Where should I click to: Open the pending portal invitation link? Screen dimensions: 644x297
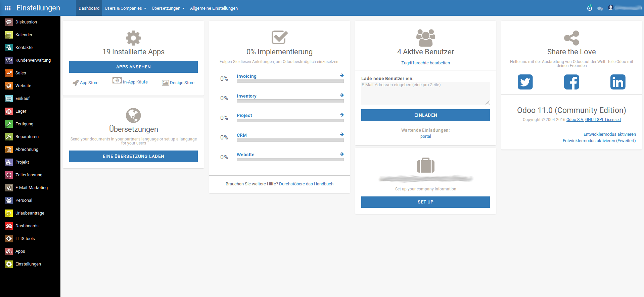coord(425,136)
